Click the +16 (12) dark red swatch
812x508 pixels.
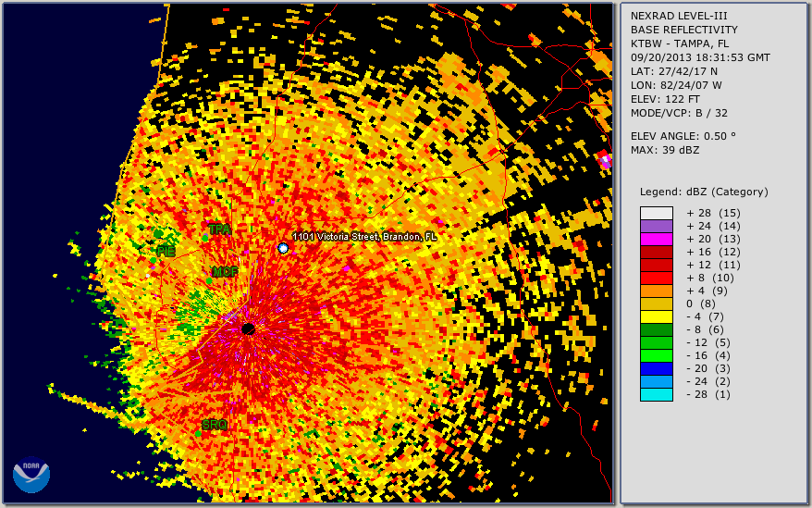pyautogui.click(x=656, y=252)
